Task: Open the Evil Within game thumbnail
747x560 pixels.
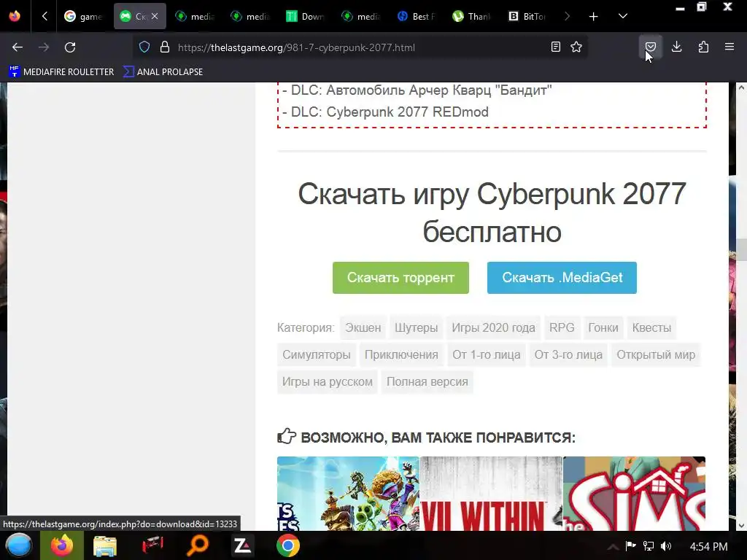Action: coord(491,494)
